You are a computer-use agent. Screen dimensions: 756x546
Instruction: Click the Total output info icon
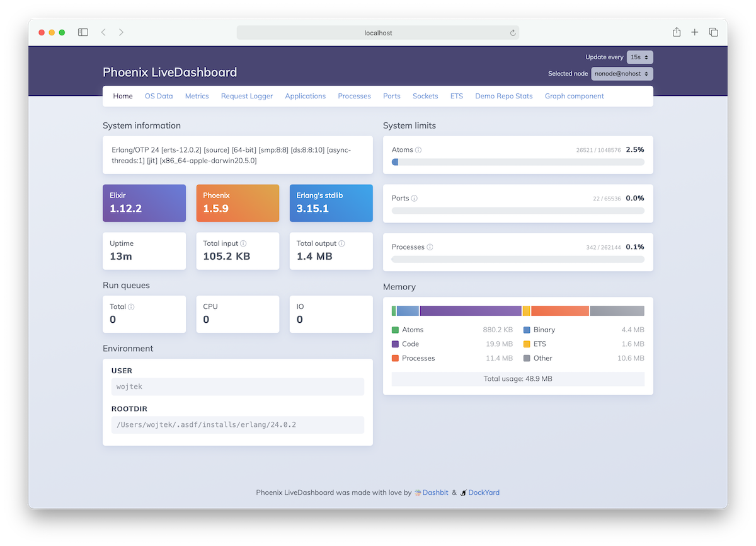pyautogui.click(x=341, y=243)
